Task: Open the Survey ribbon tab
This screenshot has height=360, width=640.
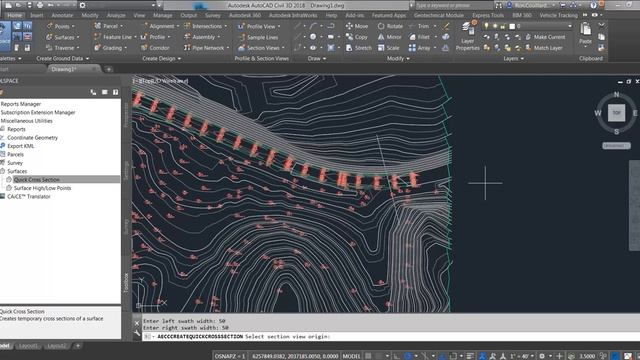Action: pyautogui.click(x=213, y=15)
